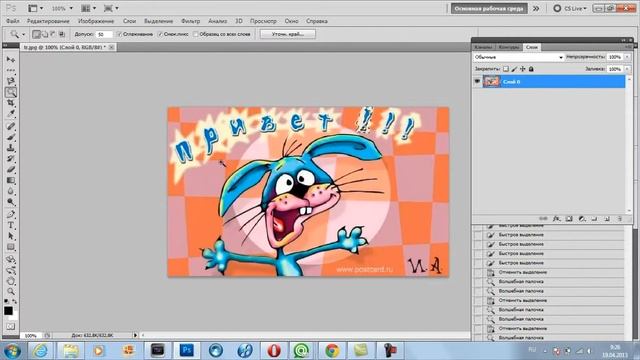
Task: Select the Zoom tool in toolbox
Action: point(11,291)
